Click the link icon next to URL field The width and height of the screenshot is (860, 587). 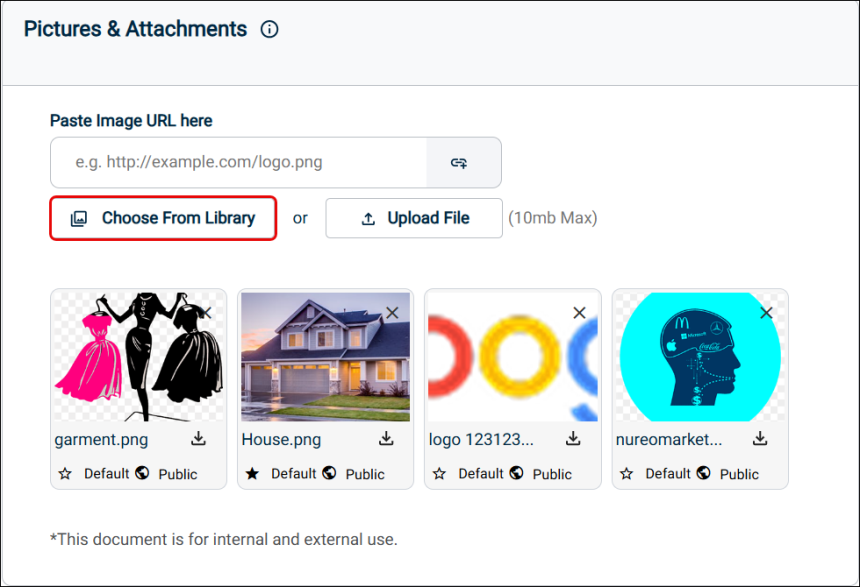pos(459,162)
